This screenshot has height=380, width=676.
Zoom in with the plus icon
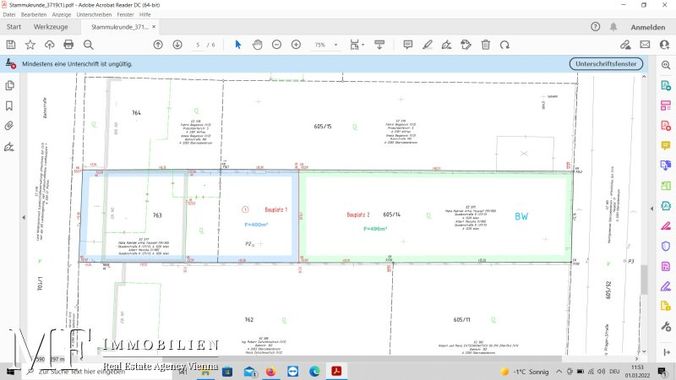tap(296, 44)
